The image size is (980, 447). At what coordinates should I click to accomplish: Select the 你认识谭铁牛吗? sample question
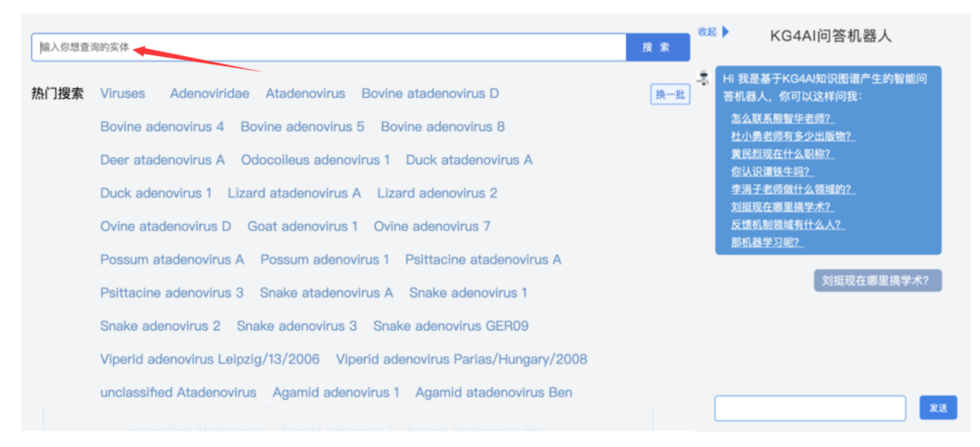(x=771, y=171)
